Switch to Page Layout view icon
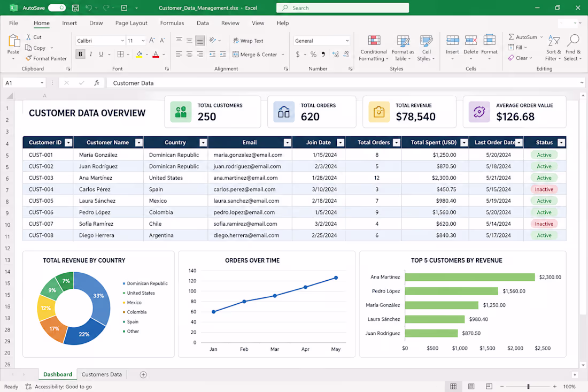 click(x=471, y=386)
